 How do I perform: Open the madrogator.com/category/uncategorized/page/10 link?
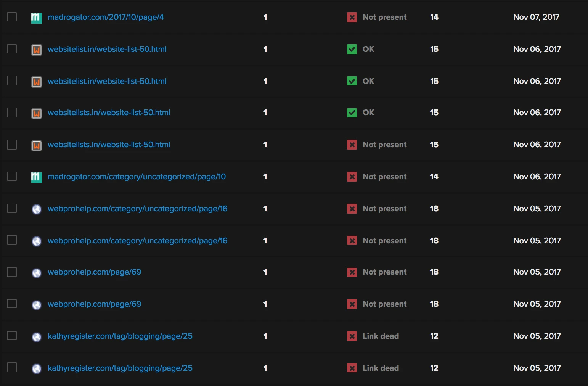tap(137, 176)
